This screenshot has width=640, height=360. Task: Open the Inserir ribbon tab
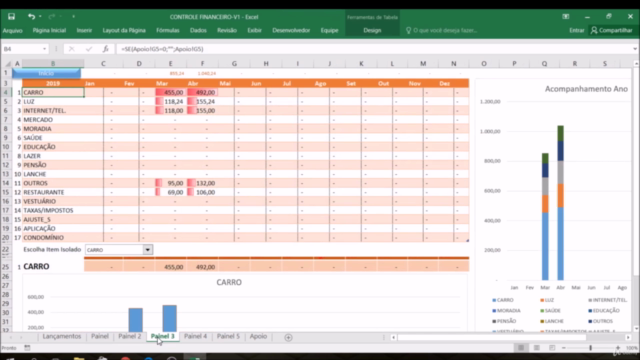pos(84,30)
